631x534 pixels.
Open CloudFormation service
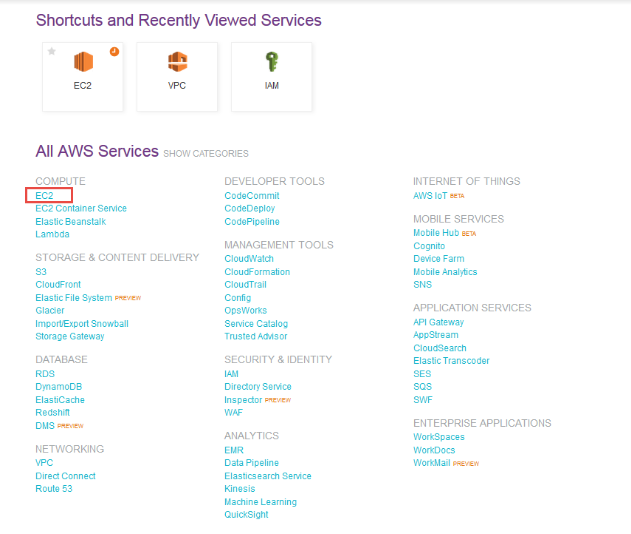[x=257, y=272]
